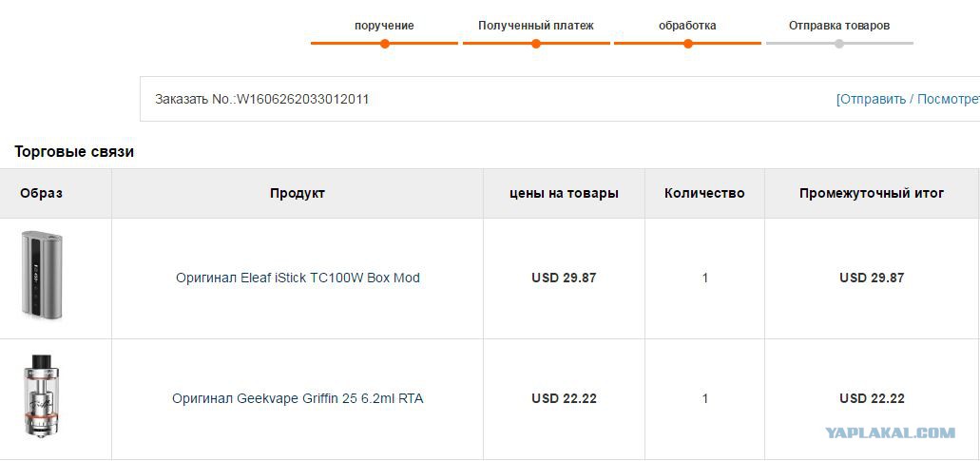
Task: Open Оригинал Geekvape Griffin 25 6.2ml RTA link
Action: tap(298, 398)
